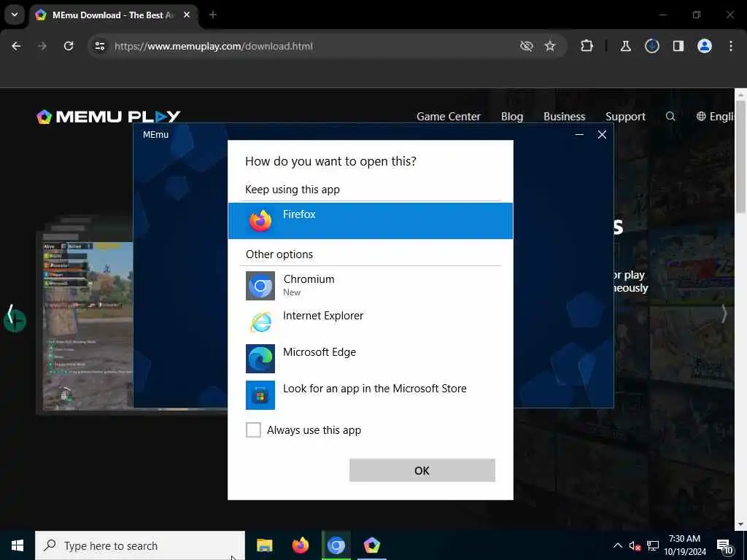Show hidden system tray icons

[617, 545]
